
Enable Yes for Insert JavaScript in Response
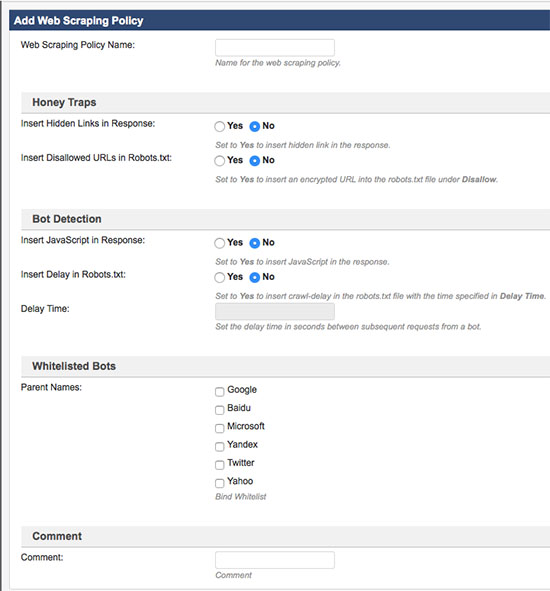coord(219,243)
